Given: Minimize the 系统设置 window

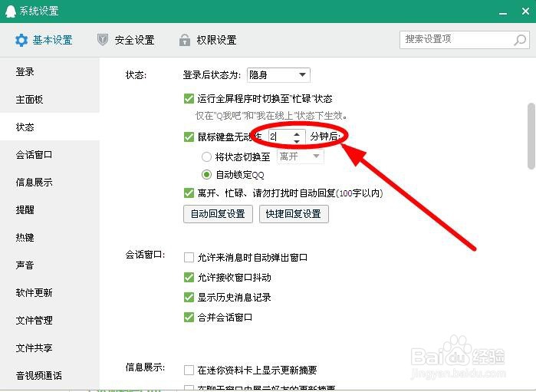Looking at the screenshot, I should pyautogui.click(x=503, y=12).
